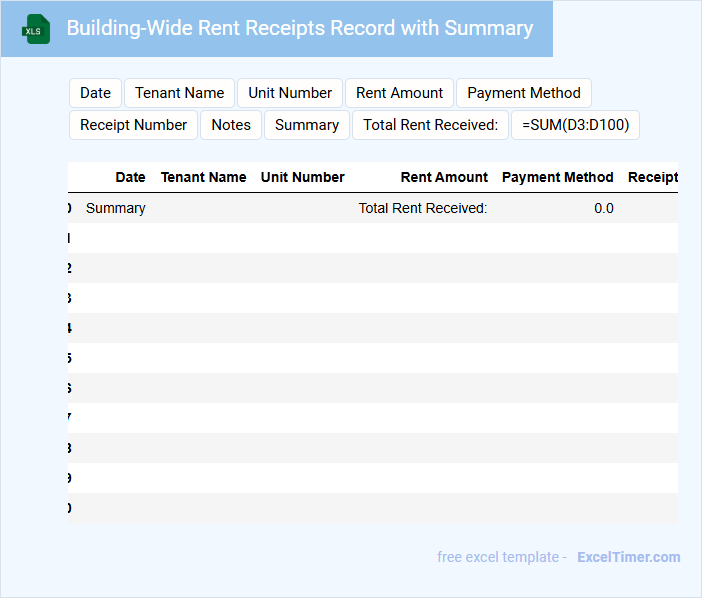Click the Unit Number tag
This screenshot has height=598, width=702.
pyautogui.click(x=290, y=93)
